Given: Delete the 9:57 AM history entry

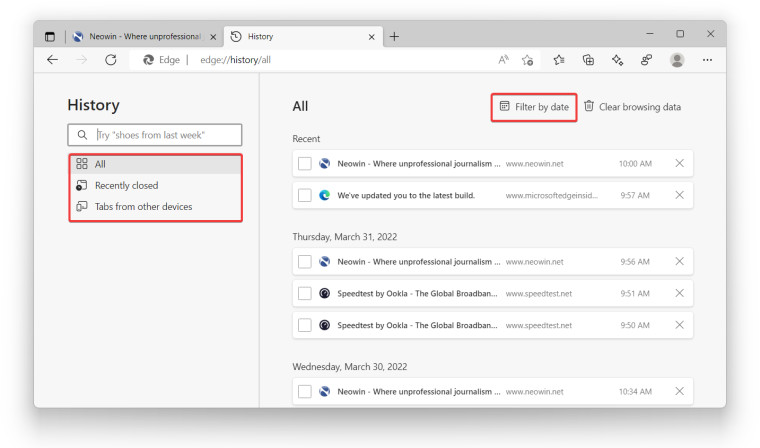Looking at the screenshot, I should click(680, 195).
